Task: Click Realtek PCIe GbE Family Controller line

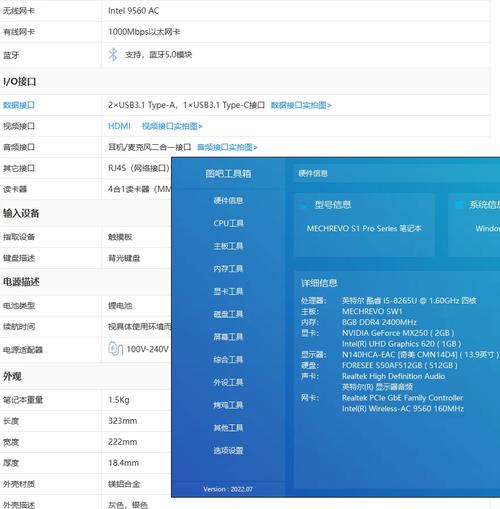Action: click(402, 398)
